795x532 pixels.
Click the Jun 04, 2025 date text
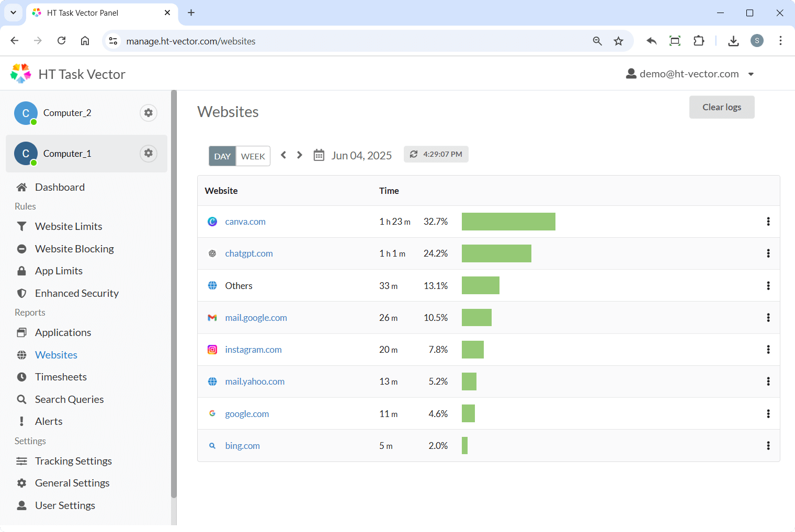[x=361, y=156]
